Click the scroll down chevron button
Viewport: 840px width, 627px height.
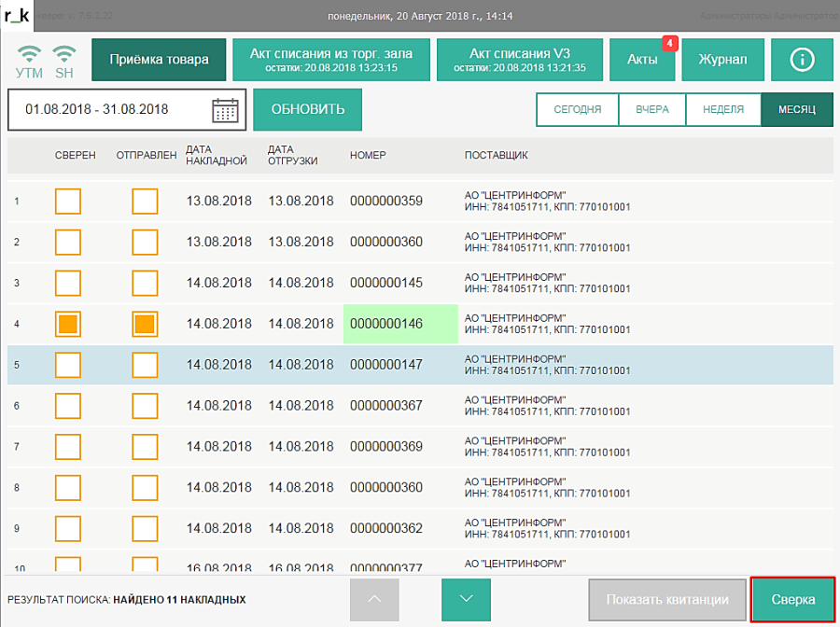466,599
